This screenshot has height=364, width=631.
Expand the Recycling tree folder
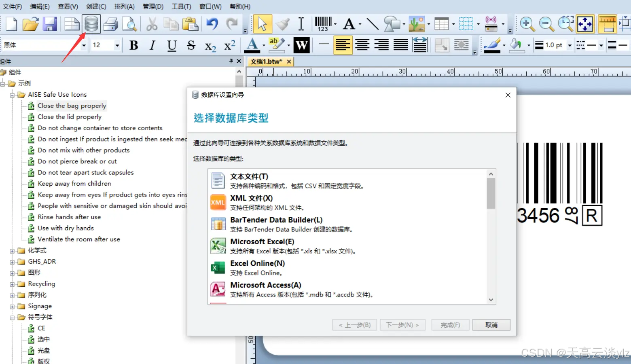(x=12, y=284)
